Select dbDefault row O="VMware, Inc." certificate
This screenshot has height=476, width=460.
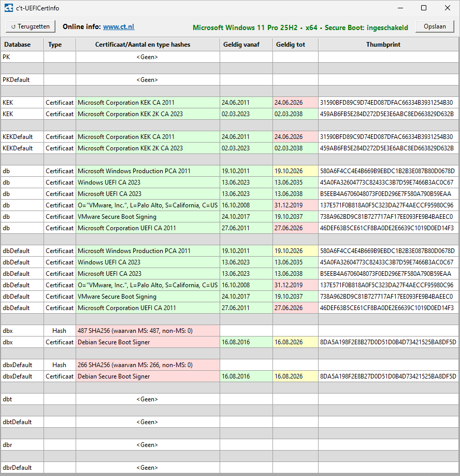click(229, 285)
